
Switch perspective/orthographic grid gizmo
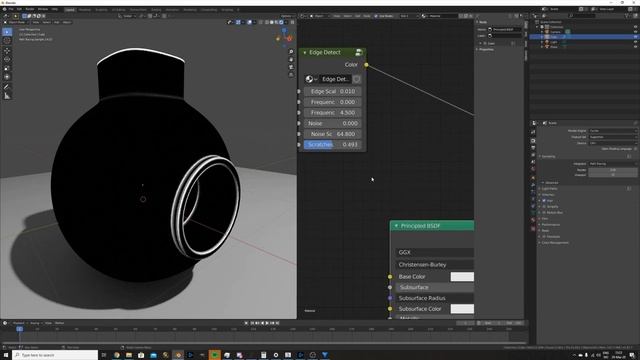(291, 75)
